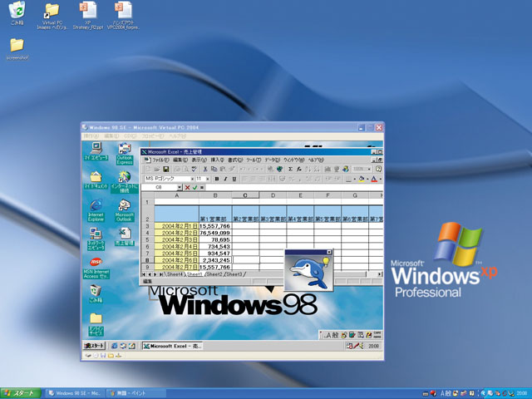
Task: Select the screenshot folder on XP desktop
Action: click(x=17, y=49)
